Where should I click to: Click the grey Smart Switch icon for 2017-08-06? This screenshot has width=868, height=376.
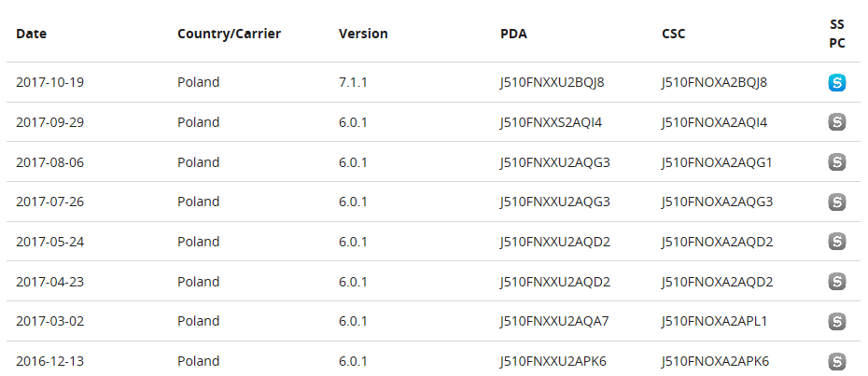coord(837,162)
